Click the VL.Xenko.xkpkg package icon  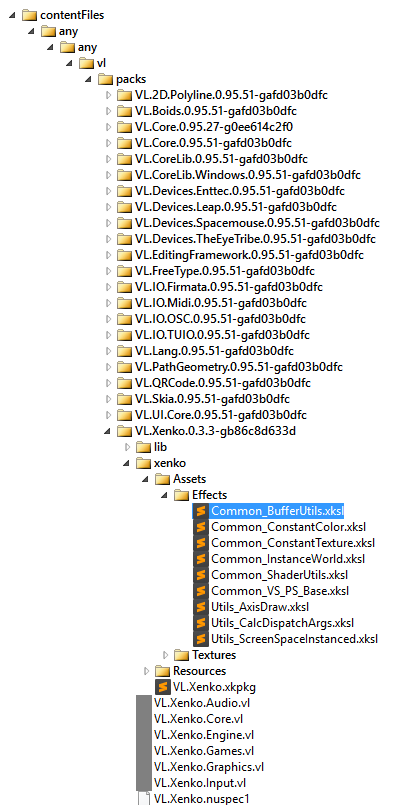coord(163,687)
